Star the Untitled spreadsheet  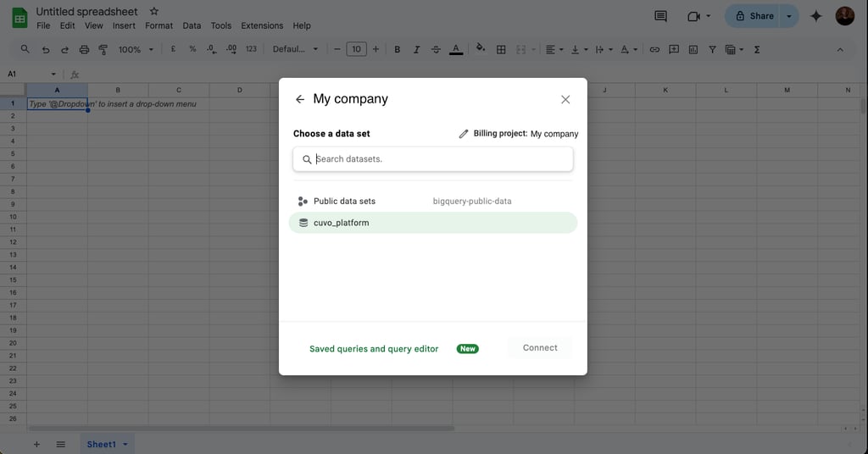154,11
